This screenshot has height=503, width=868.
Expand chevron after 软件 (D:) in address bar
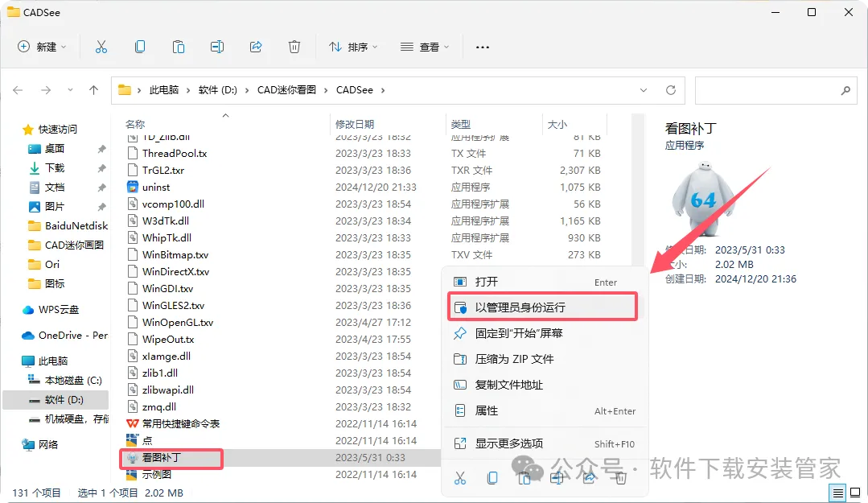[x=247, y=90]
